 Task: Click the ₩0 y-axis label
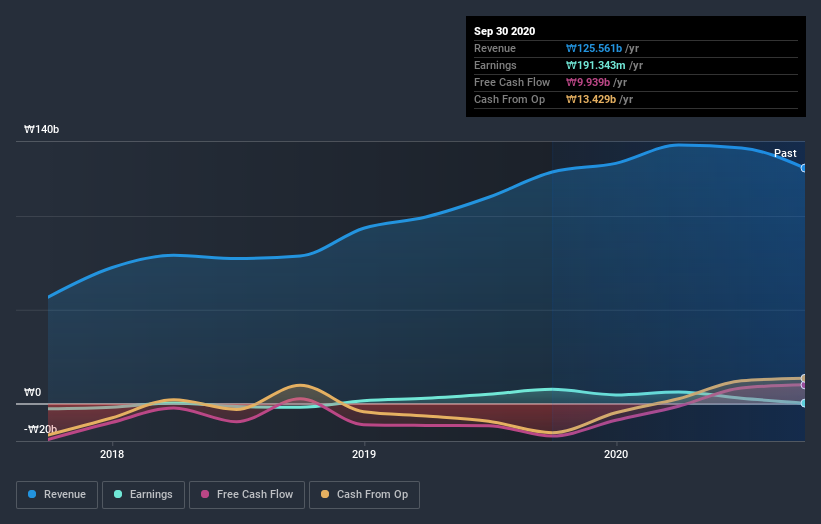32,392
